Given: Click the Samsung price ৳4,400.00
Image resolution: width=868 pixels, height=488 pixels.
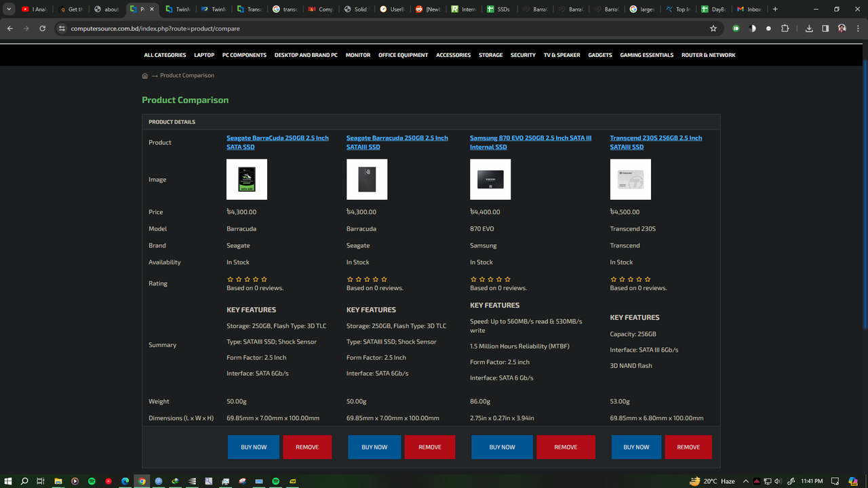Looking at the screenshot, I should [485, 212].
